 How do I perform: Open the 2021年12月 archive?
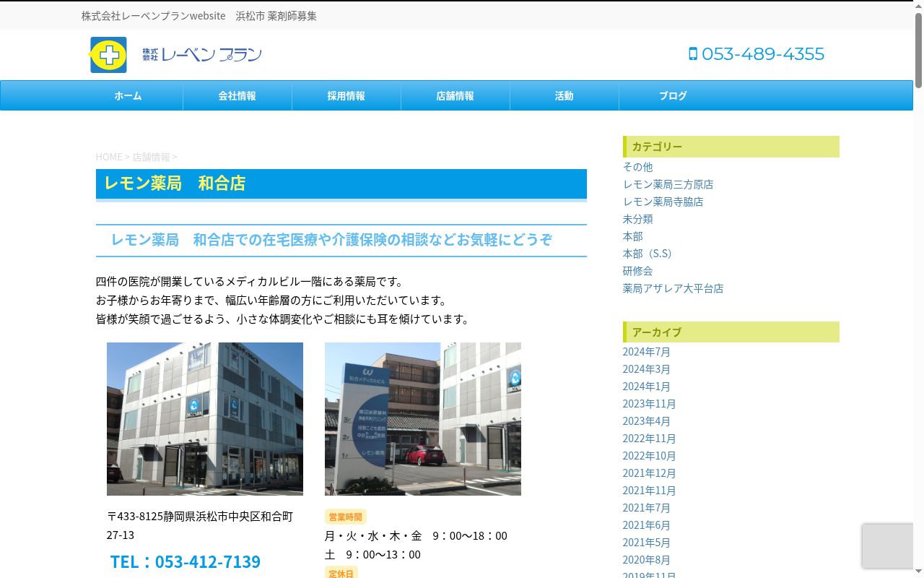[x=650, y=473]
